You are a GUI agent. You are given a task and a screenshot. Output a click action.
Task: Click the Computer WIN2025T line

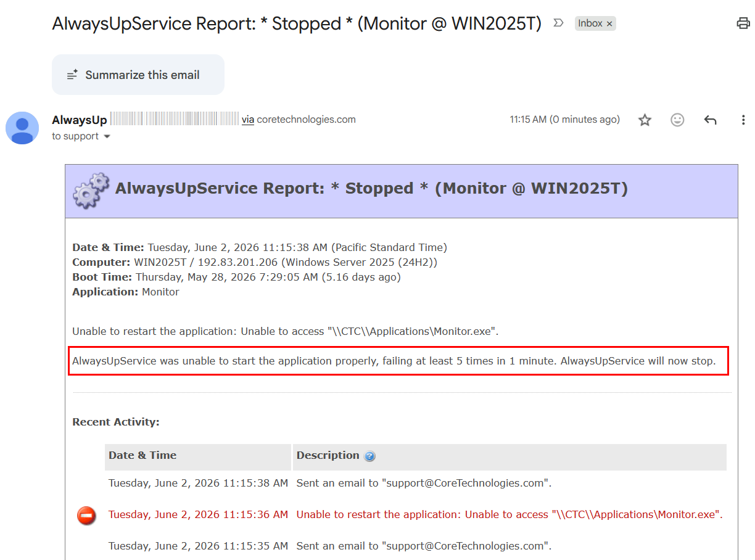(255, 262)
